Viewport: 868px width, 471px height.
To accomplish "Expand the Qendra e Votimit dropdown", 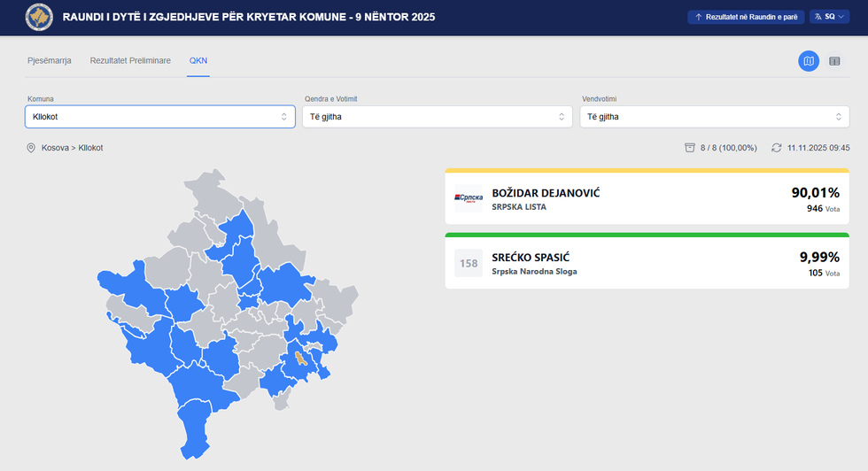I will point(437,117).
